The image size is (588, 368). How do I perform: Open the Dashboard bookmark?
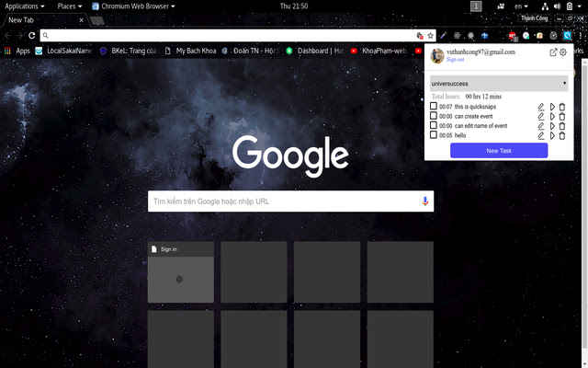314,51
